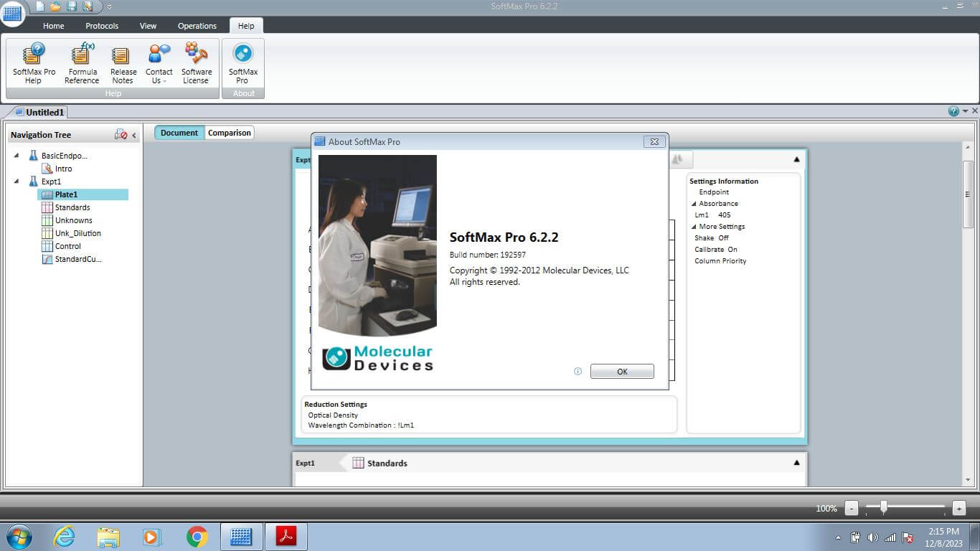Viewport: 980px width, 551px height.
Task: Click the Navigation Tree delete section icon
Action: pos(121,134)
